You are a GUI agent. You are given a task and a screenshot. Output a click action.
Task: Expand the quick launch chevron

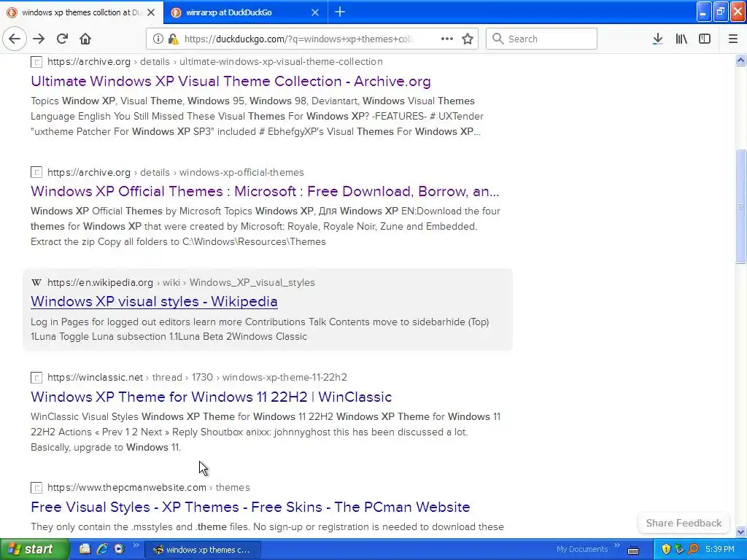(136, 545)
